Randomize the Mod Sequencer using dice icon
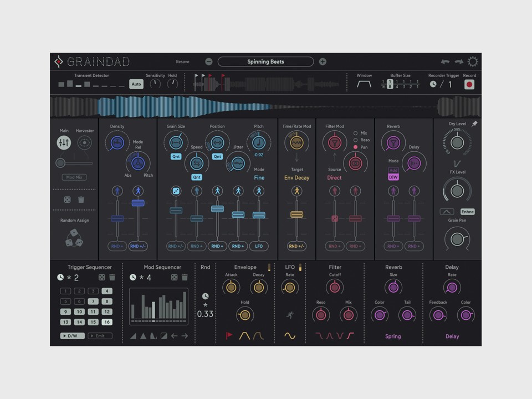Screen dimensions: 532x399 pyautogui.click(x=174, y=278)
